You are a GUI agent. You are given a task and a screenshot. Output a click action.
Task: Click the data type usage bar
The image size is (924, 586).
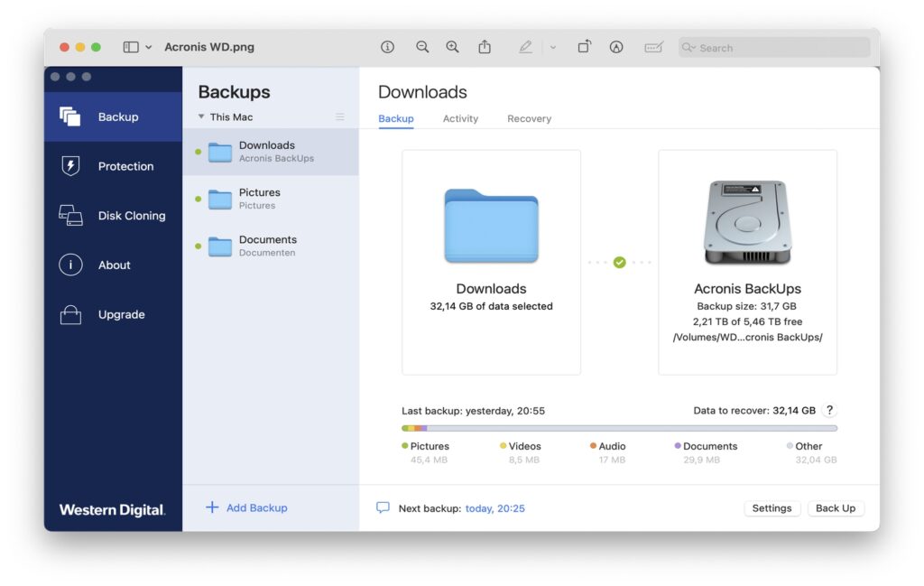(619, 428)
